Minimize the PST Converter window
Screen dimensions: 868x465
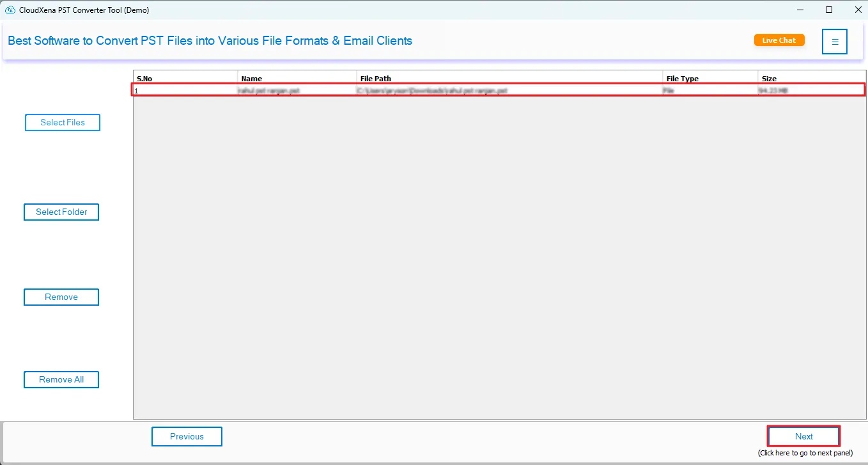tap(800, 10)
